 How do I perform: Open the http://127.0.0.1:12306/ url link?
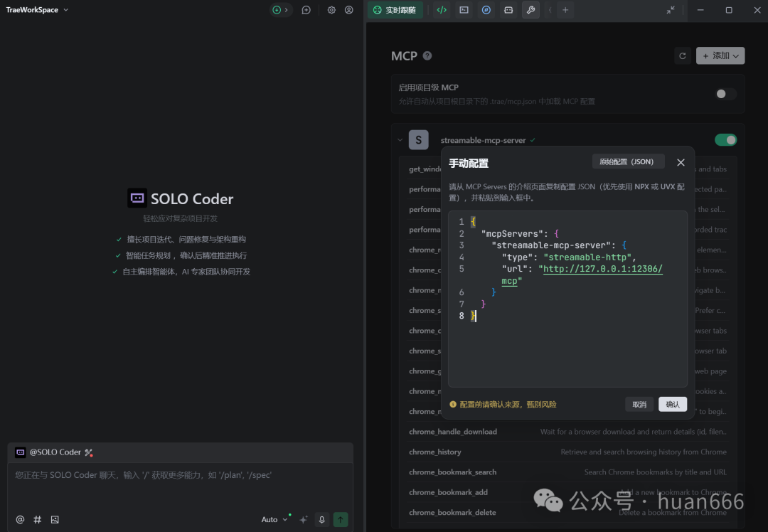pyautogui.click(x=602, y=269)
